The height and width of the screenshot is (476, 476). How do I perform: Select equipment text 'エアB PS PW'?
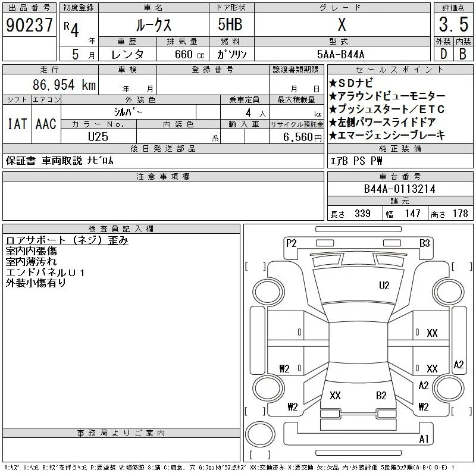356,161
